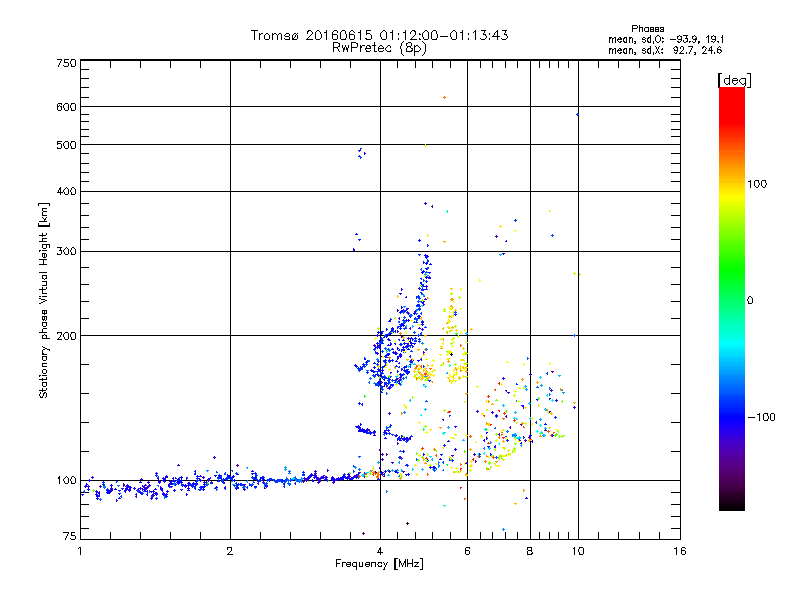Click the 'Stationary phase Virtual Height [km]' label
Viewport: 800px width, 600px height.
coord(43,301)
